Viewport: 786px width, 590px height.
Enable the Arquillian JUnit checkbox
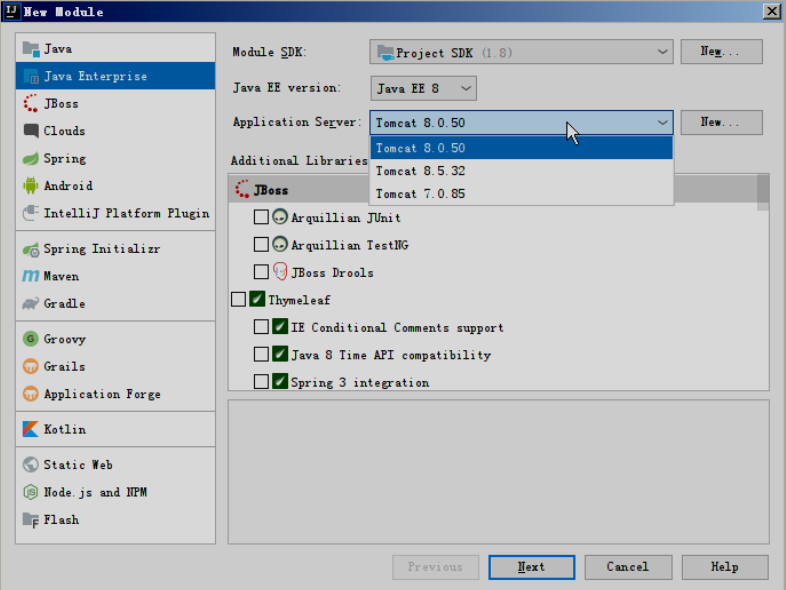[x=261, y=217]
